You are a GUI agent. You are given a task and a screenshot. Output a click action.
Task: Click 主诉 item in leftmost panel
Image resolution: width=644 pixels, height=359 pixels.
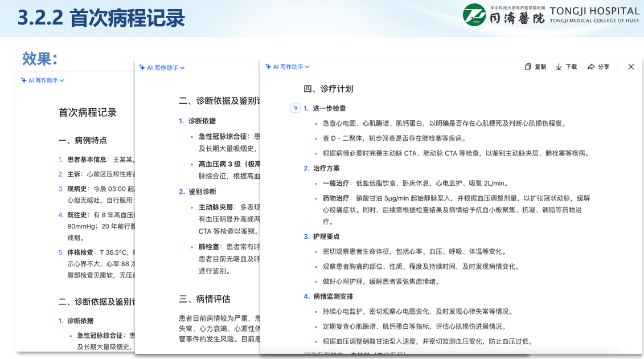(x=96, y=174)
